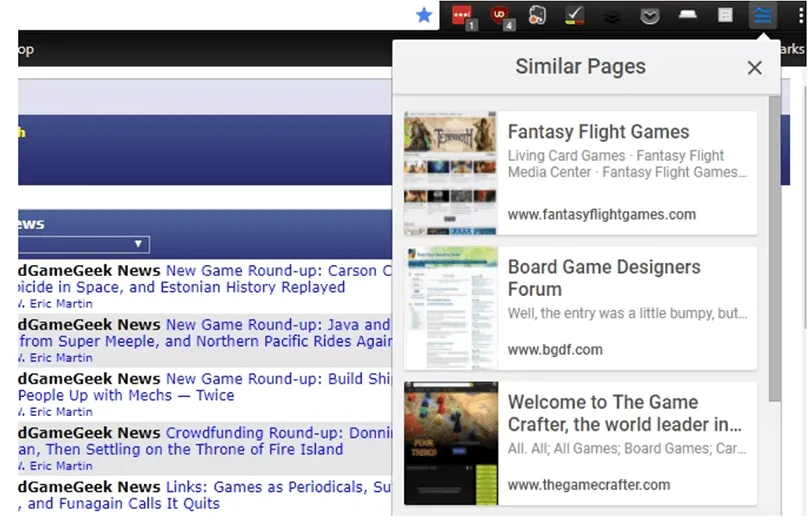The width and height of the screenshot is (808, 522).
Task: Open the Fantasy Flight Games thumbnail
Action: (450, 173)
